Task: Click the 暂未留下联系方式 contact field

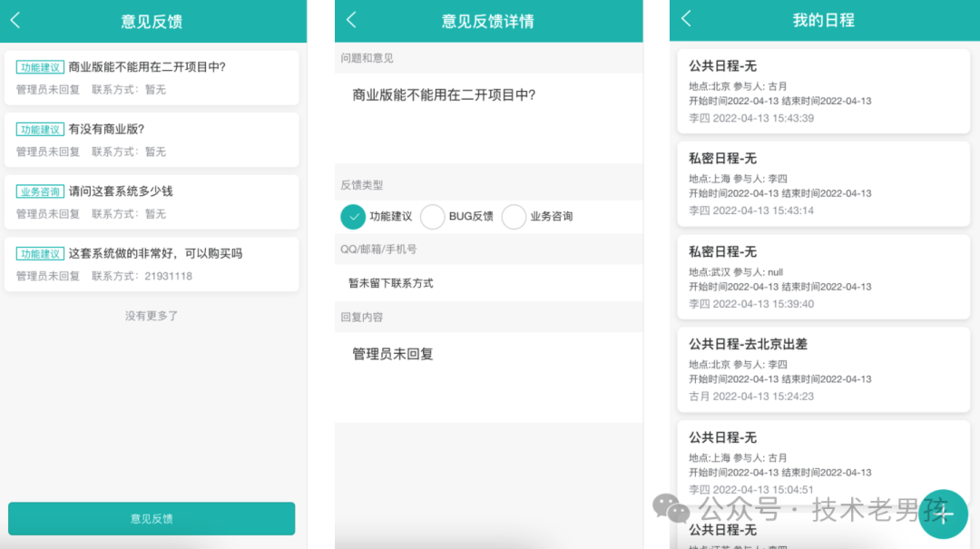Action: coord(488,283)
